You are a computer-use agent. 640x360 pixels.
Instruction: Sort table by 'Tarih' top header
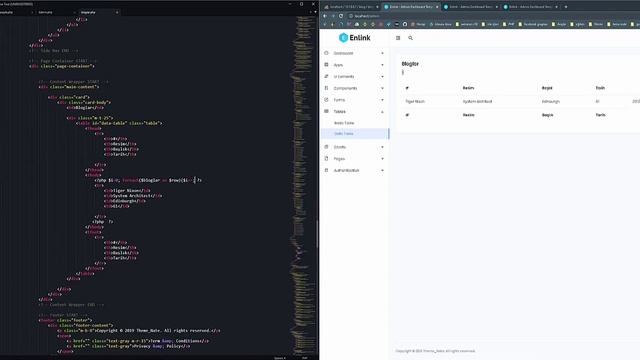click(x=600, y=88)
